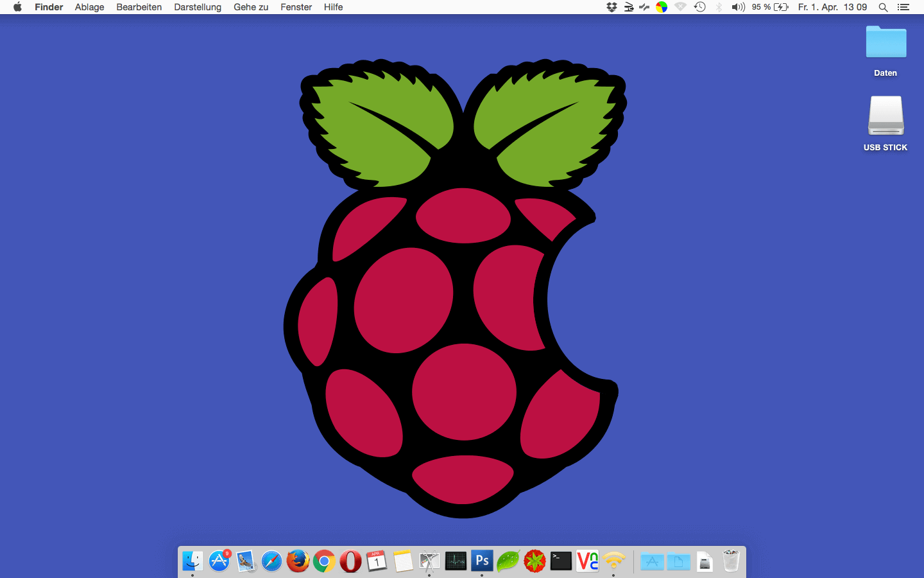The image size is (924, 578).
Task: Open Firefox from the dock
Action: click(x=298, y=561)
